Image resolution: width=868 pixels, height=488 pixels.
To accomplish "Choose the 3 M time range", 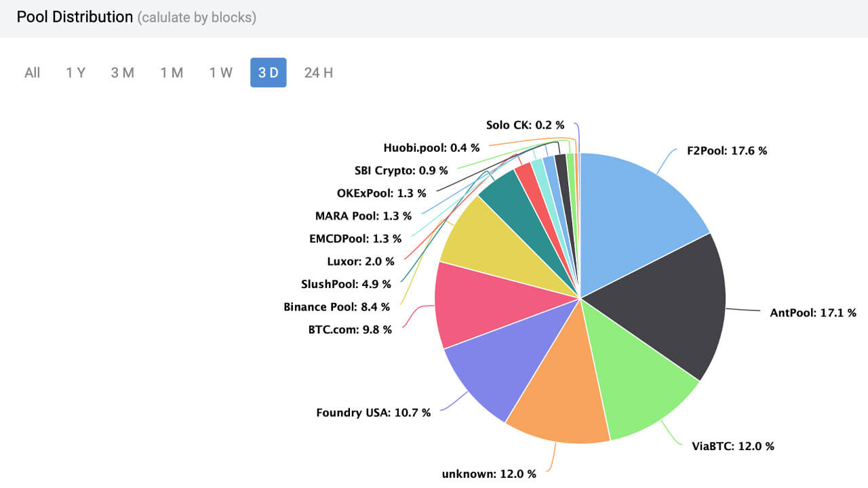I will (x=123, y=73).
